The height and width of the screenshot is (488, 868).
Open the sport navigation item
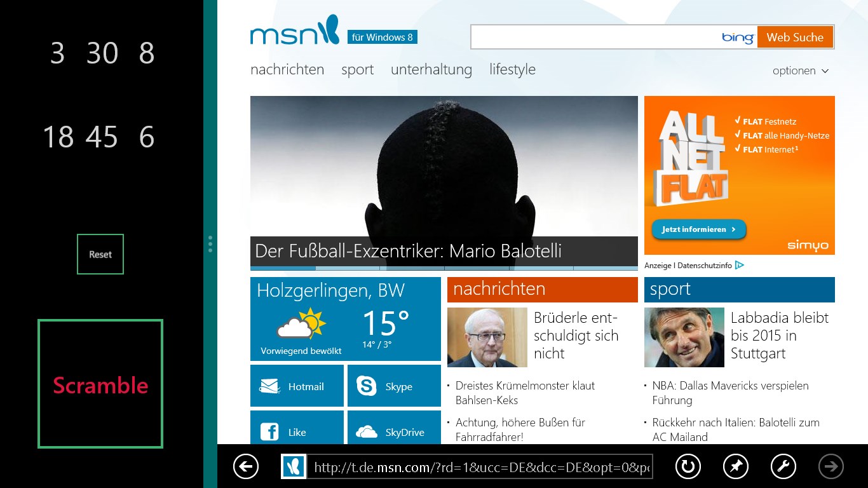[x=357, y=70]
